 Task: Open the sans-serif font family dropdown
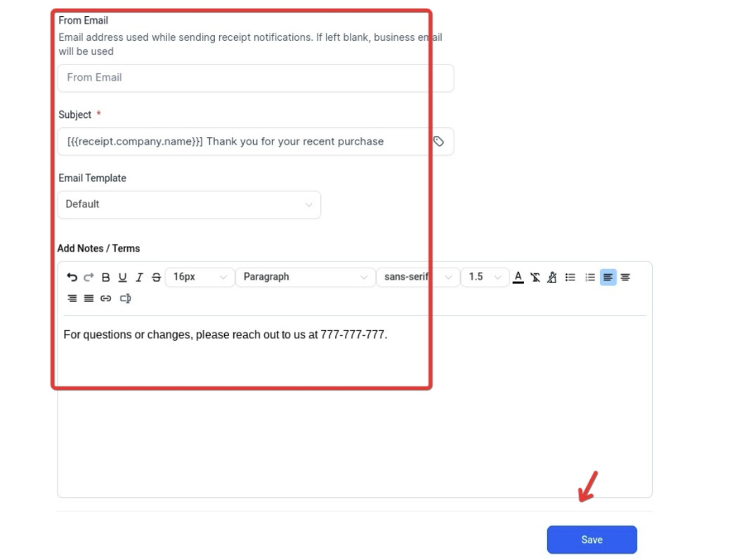coord(418,277)
